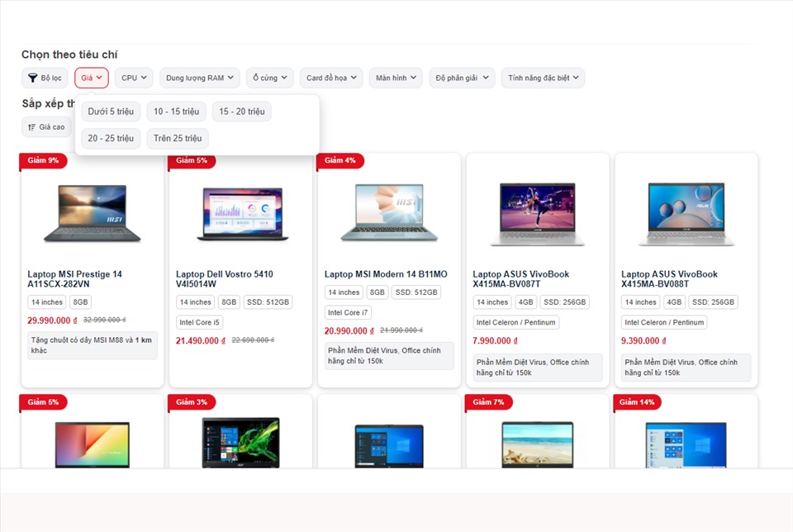
Task: Open Laptop MSI Prestige 14 product title
Action: click(75, 279)
